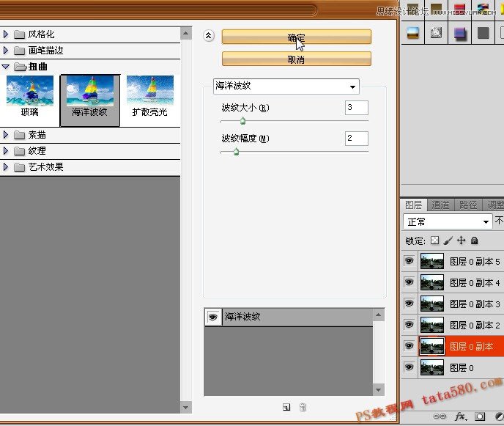Collapse the 扭曲 filter folder
504x426 pixels.
coord(5,67)
